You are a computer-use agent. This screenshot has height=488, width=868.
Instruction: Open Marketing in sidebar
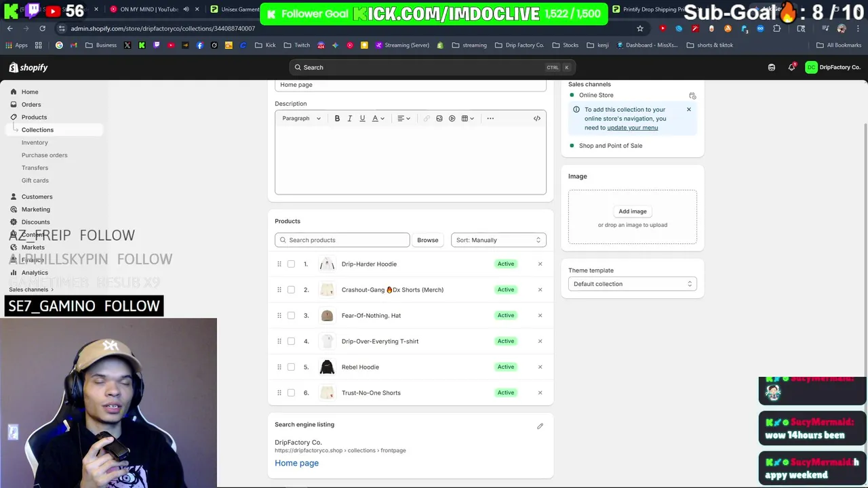[35, 209]
